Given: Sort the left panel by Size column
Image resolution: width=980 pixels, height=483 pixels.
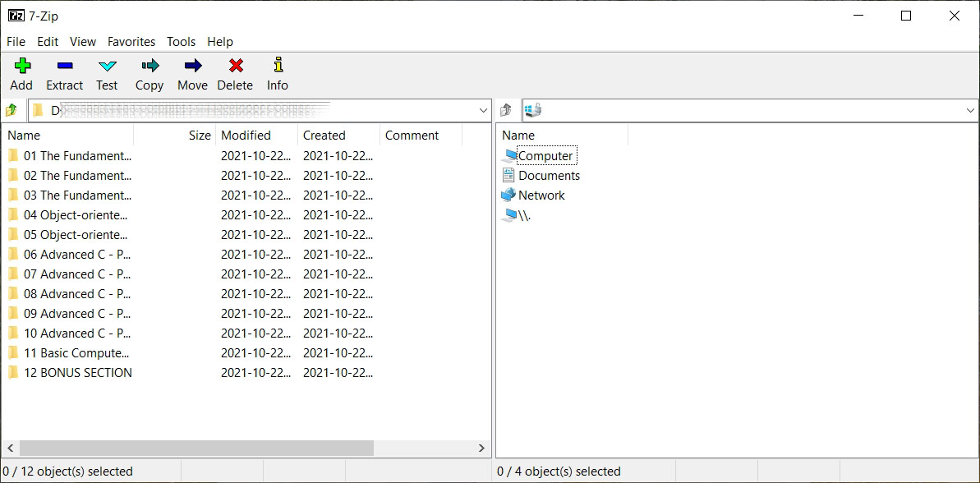Looking at the screenshot, I should (199, 136).
